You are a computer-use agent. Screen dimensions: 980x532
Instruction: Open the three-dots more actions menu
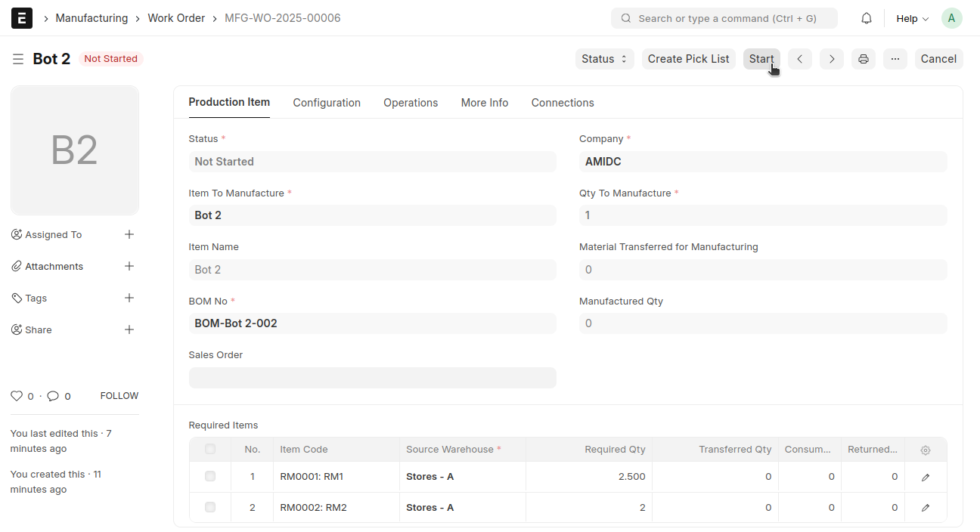coord(895,59)
